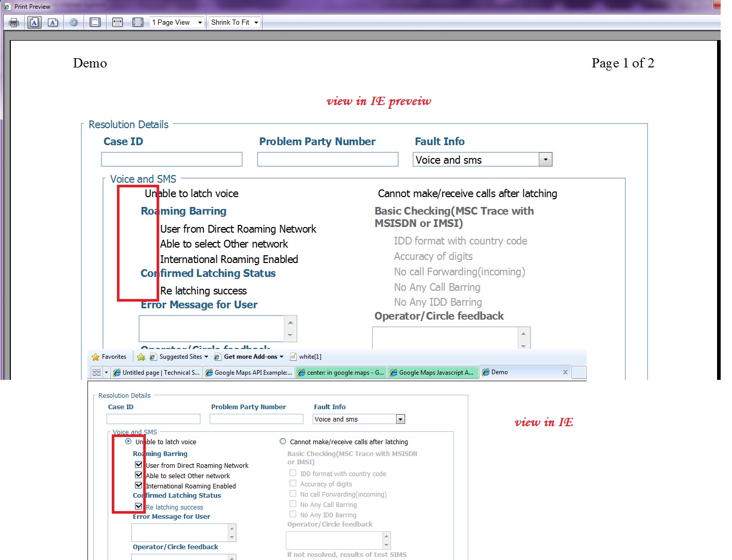
Task: Check 'User from Direct Roaming Network'
Action: coord(138,464)
